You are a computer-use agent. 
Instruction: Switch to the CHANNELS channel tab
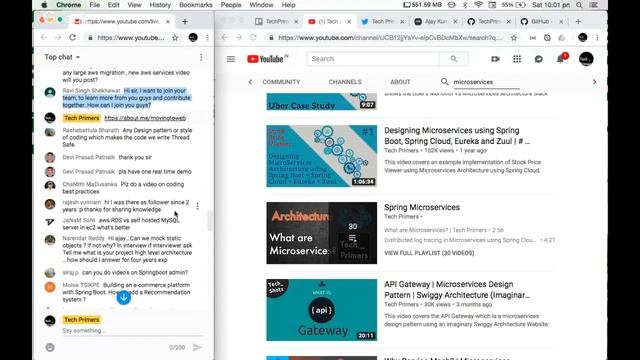tap(345, 82)
